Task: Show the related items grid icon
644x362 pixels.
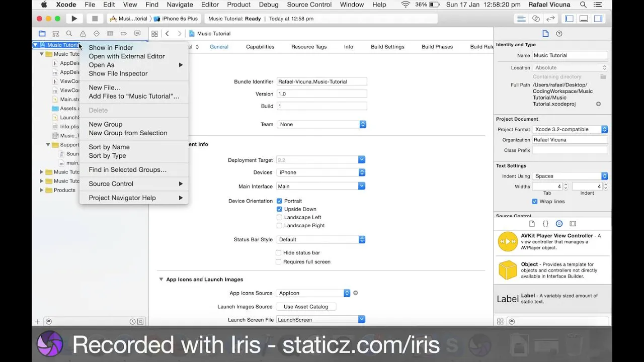Action: (154, 34)
